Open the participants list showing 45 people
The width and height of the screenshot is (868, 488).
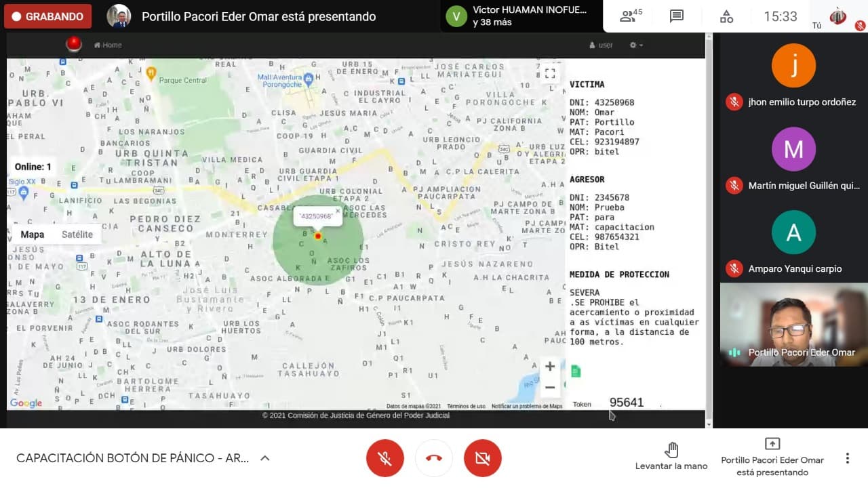tap(631, 16)
